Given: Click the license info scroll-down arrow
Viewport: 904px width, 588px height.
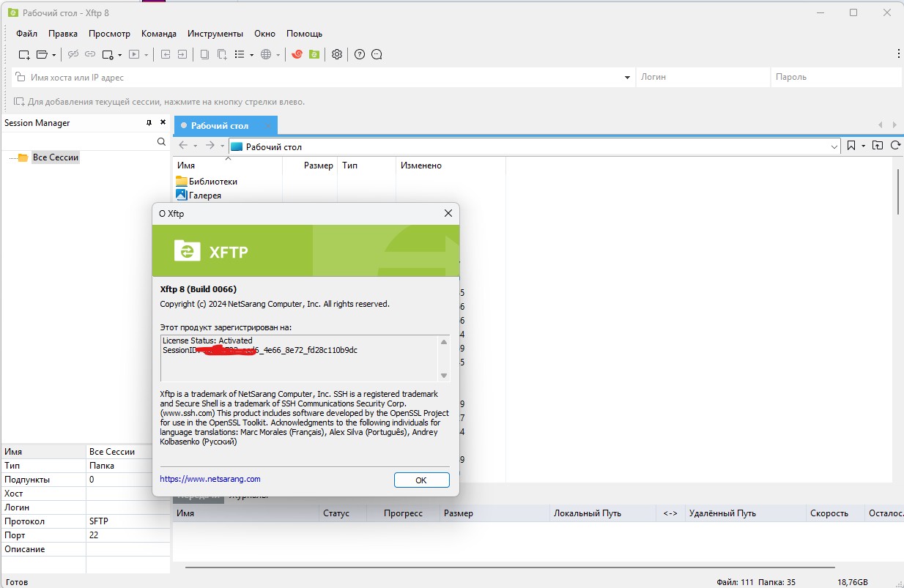Looking at the screenshot, I should (x=444, y=376).
